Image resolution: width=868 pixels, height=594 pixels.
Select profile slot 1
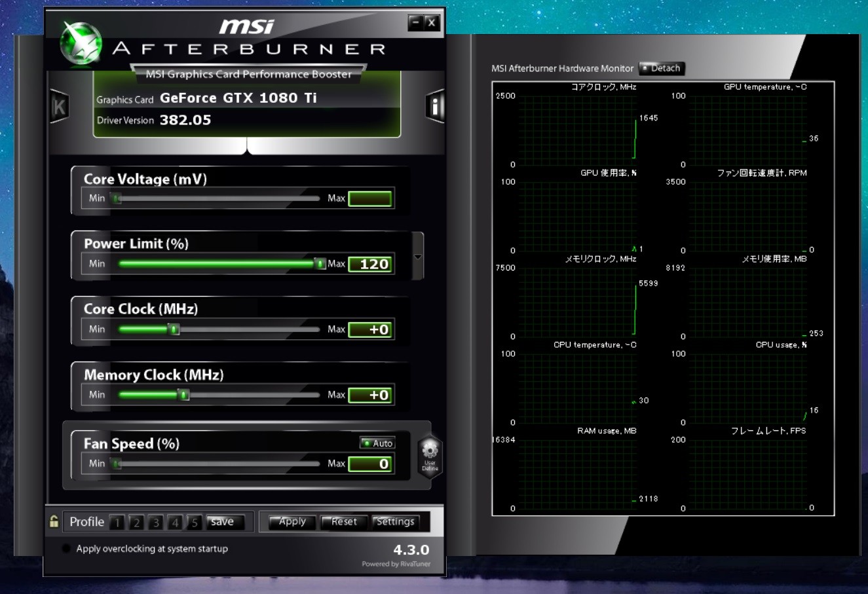[x=117, y=522]
